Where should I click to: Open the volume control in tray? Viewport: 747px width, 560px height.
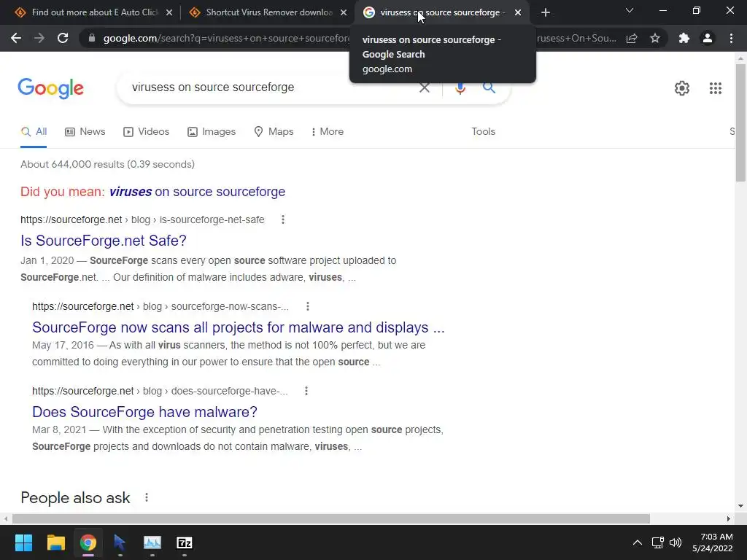676,542
